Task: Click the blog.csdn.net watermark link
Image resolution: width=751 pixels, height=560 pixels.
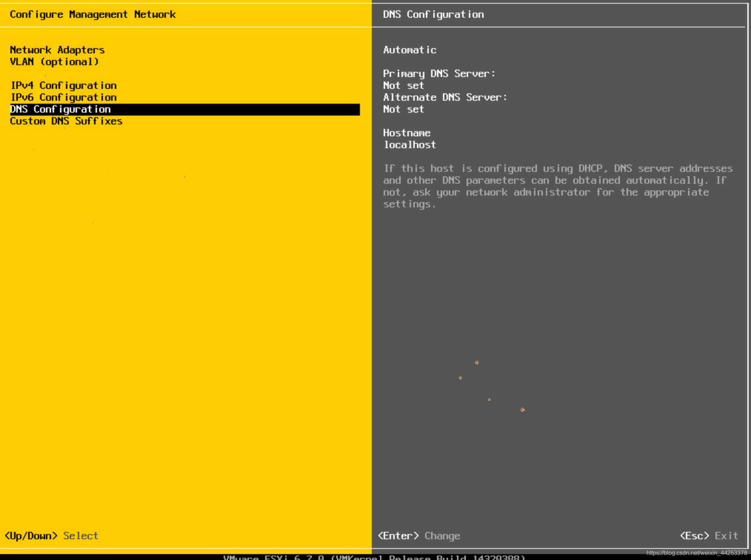Action: click(696, 553)
